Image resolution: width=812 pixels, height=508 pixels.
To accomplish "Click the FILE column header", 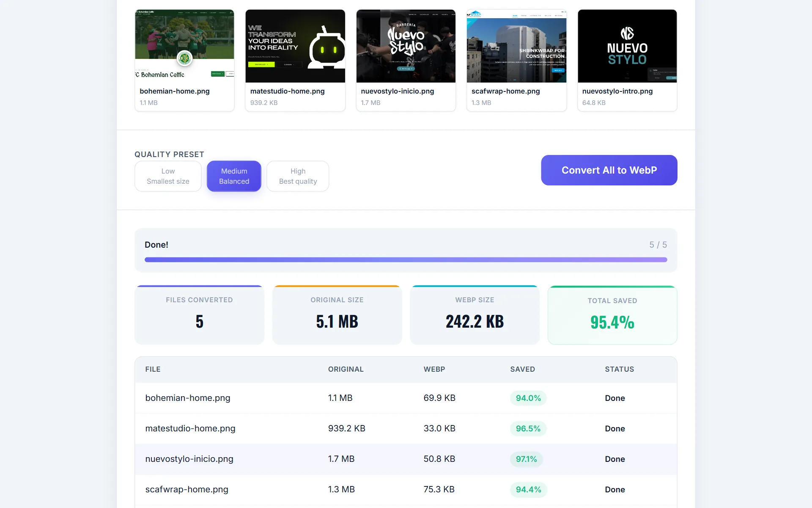I will click(x=153, y=369).
